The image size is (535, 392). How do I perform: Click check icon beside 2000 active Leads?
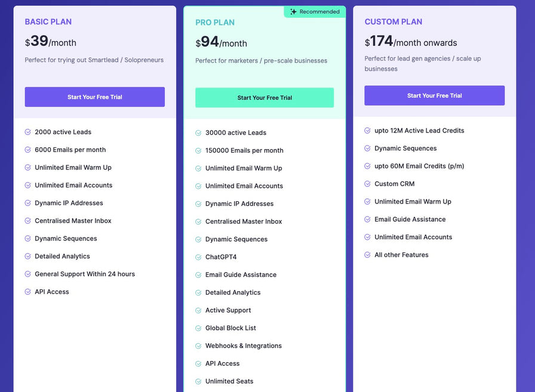[28, 132]
